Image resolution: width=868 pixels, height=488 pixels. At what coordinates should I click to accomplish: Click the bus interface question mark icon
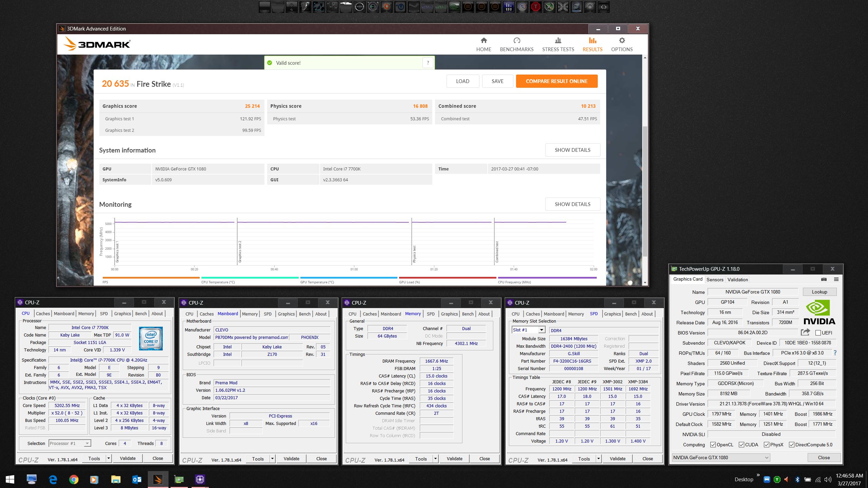click(x=835, y=353)
